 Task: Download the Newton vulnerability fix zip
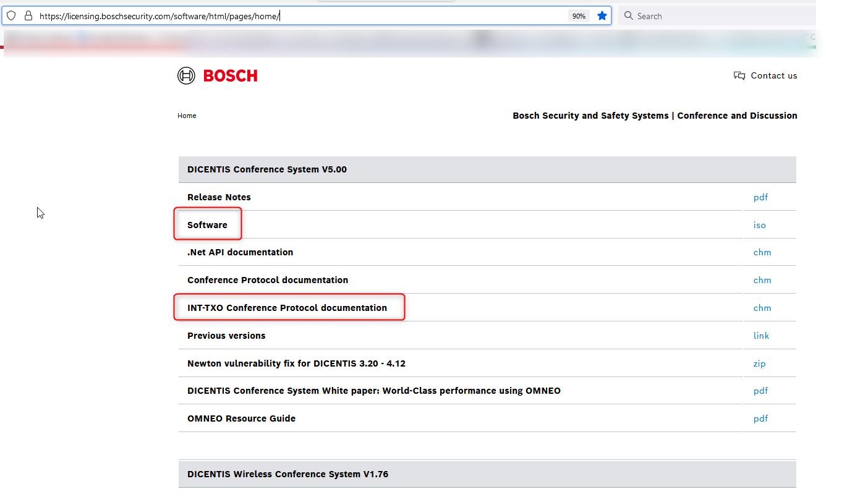point(759,363)
